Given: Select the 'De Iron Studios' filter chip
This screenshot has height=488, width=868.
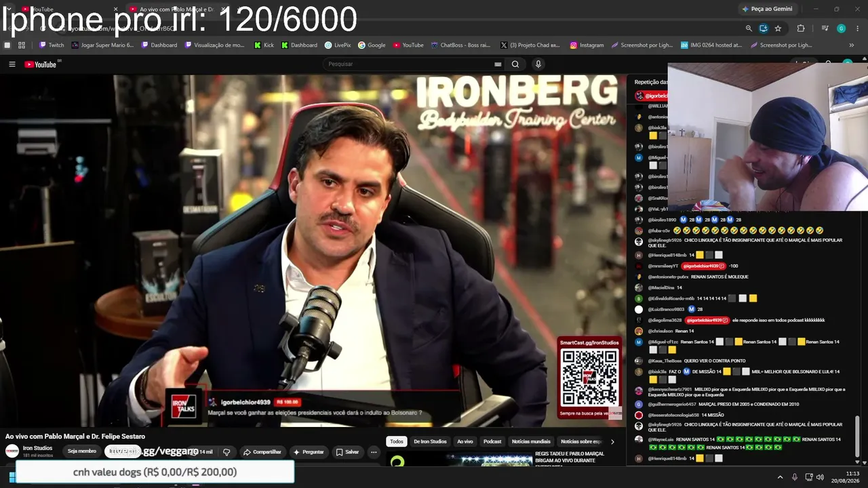Looking at the screenshot, I should [x=430, y=442].
